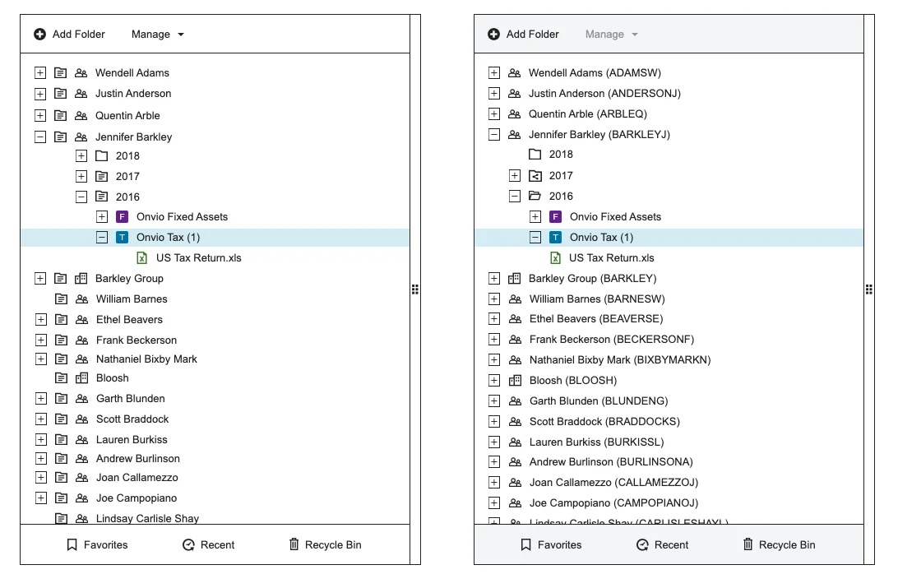
Task: Select Joan Callamezzo (CALLAMEZZOJ)
Action: pos(613,482)
